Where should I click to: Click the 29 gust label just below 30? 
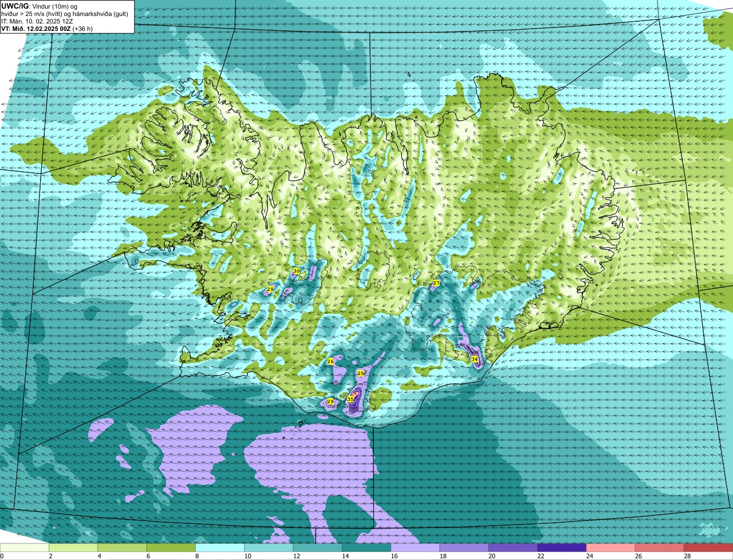click(270, 289)
